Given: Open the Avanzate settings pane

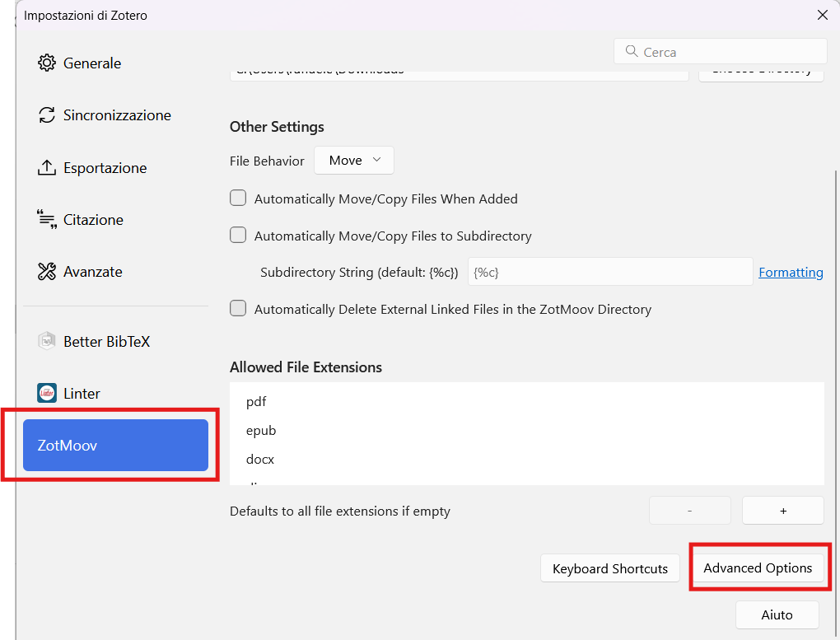Looking at the screenshot, I should (x=115, y=272).
